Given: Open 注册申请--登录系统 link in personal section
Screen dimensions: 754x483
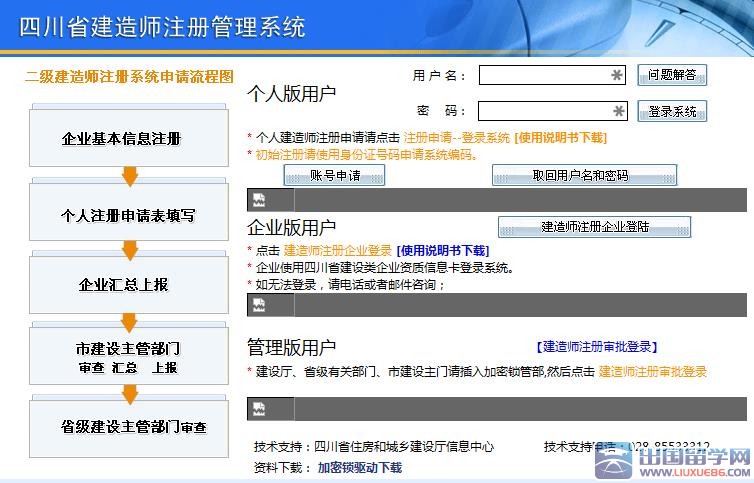Looking at the screenshot, I should pyautogui.click(x=456, y=138).
